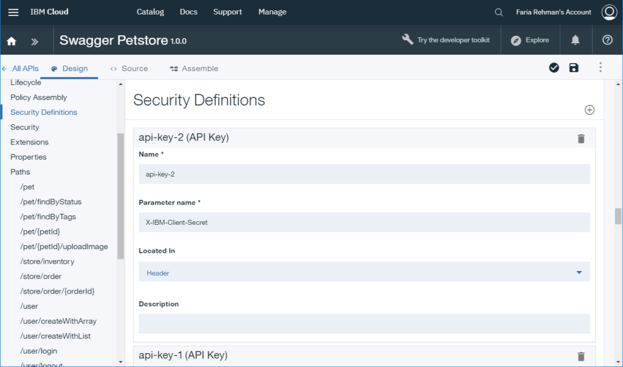Open the Support menu
This screenshot has width=623, height=367.
point(227,12)
